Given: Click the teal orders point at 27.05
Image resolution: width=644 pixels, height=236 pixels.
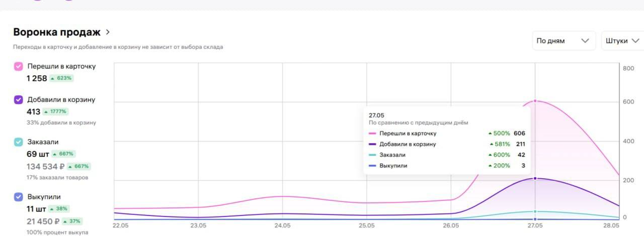Looking at the screenshot, I should click(535, 211).
